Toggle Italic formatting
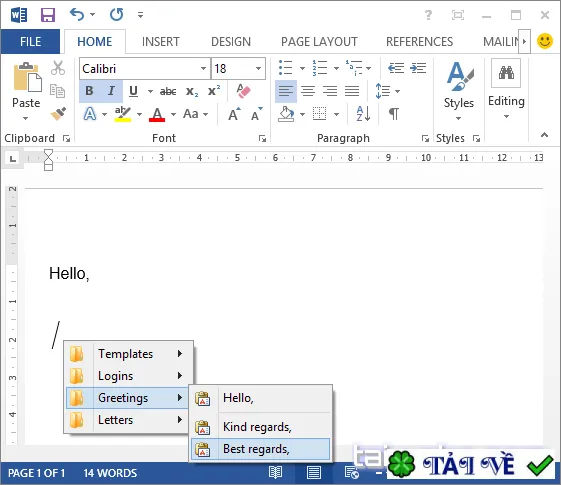 click(111, 91)
